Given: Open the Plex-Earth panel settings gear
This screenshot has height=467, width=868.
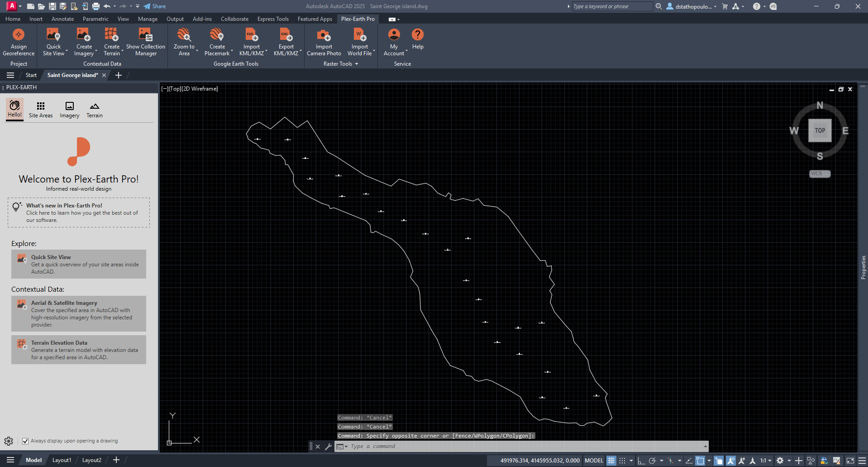Looking at the screenshot, I should (9, 441).
